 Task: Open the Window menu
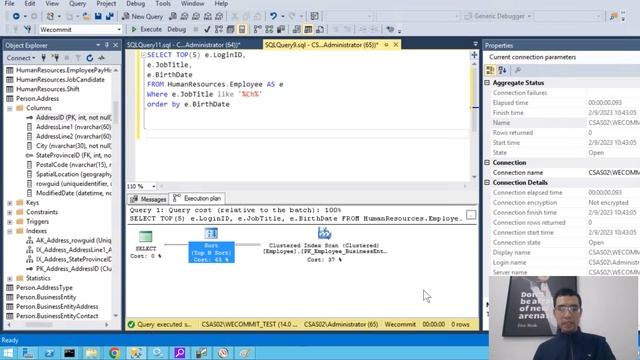[x=192, y=4]
